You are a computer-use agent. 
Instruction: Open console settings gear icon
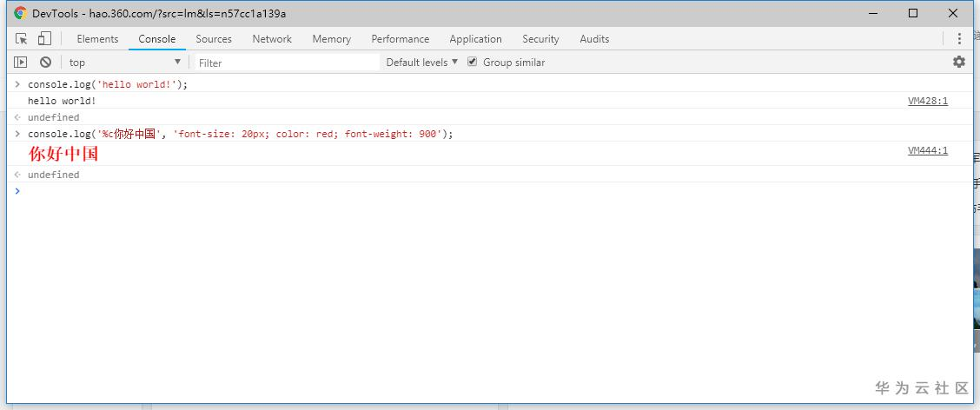[x=959, y=62]
